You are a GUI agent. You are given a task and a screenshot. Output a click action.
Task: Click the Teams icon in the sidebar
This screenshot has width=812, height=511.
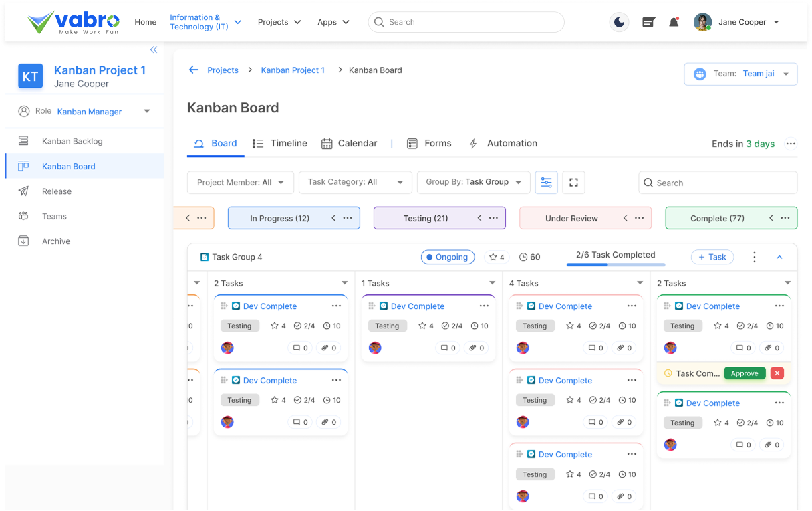coord(23,216)
